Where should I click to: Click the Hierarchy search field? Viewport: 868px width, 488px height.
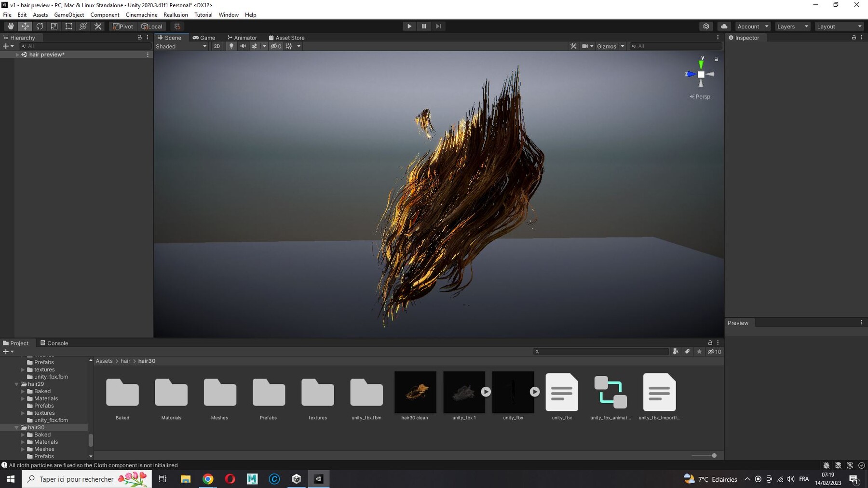[85, 46]
